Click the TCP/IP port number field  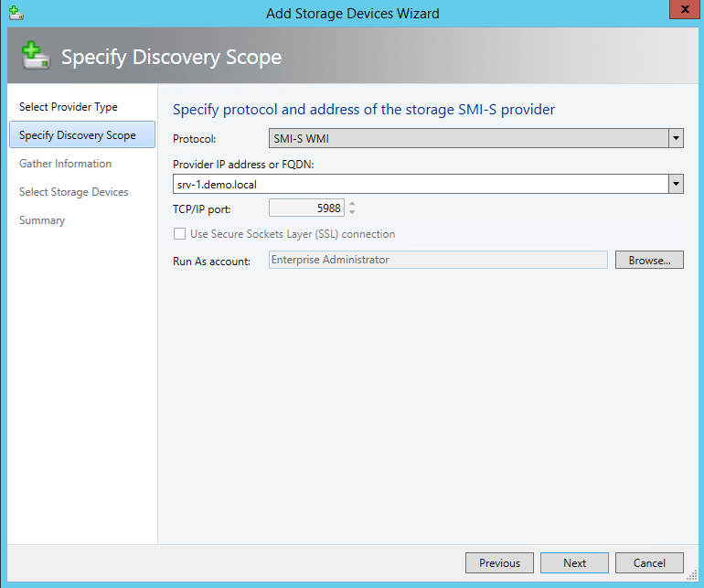click(x=306, y=208)
